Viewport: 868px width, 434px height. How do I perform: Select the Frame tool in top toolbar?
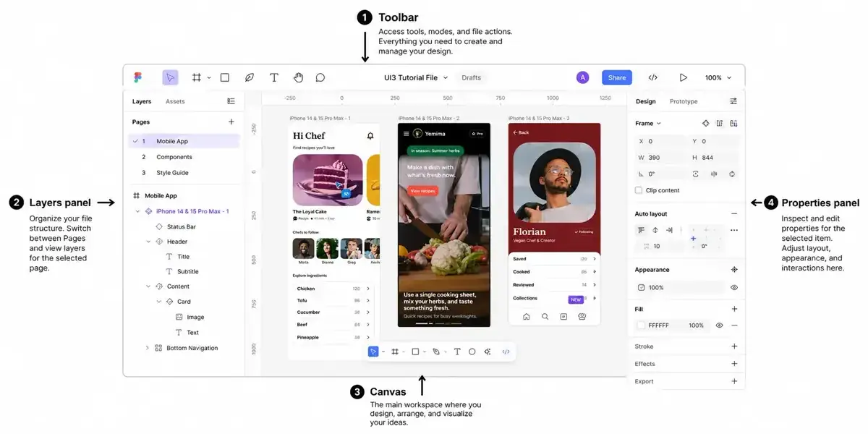point(196,77)
